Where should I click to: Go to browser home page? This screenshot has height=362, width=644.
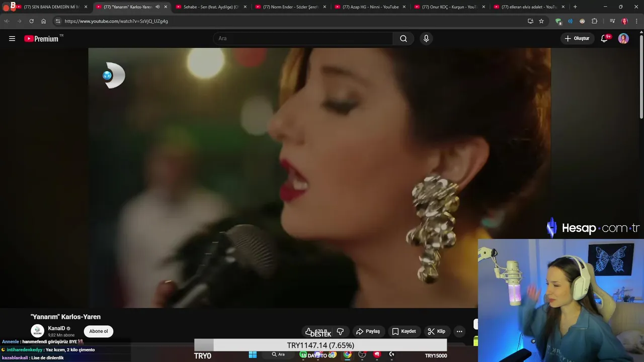44,21
